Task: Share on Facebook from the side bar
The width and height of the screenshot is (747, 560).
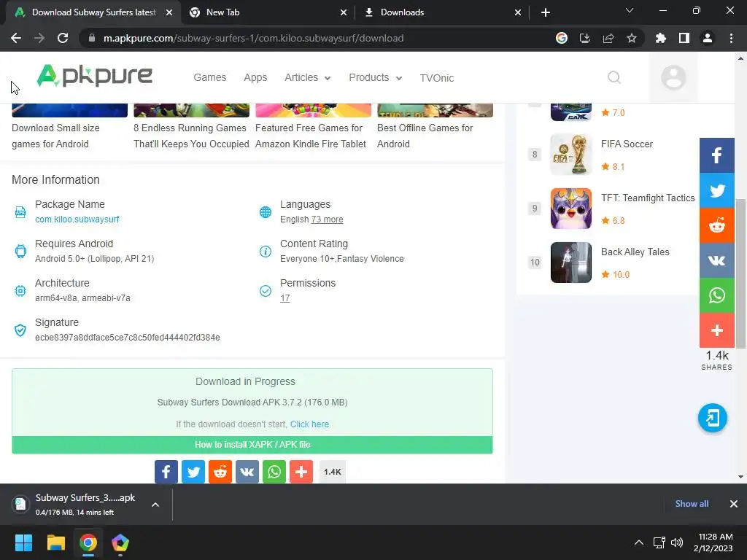Action: pyautogui.click(x=717, y=155)
